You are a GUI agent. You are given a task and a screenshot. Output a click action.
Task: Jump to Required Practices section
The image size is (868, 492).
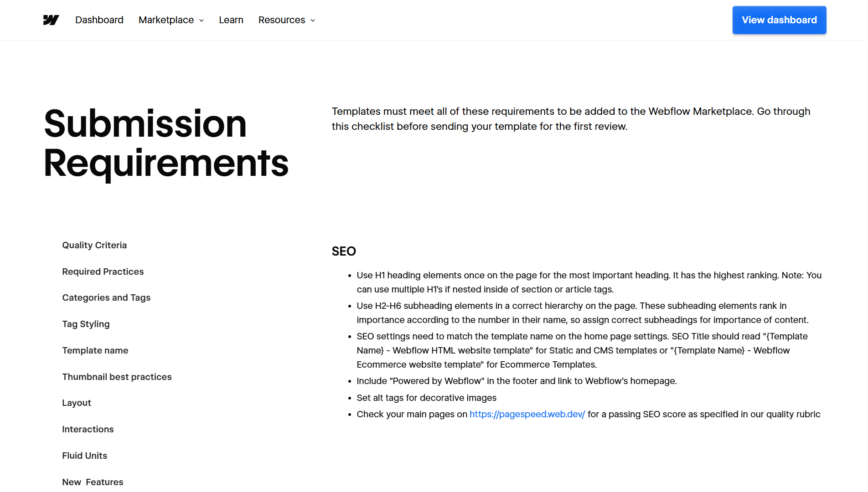pos(103,272)
